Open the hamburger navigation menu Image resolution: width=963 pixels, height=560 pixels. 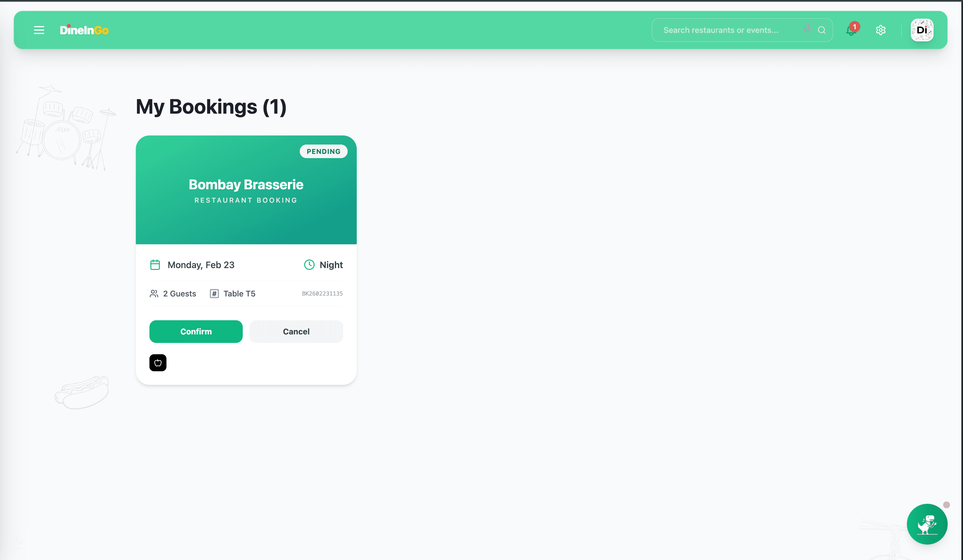39,30
